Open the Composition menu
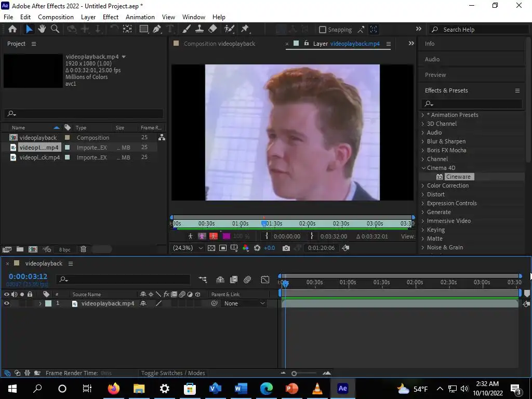Viewport: 532px width, 399px height. click(56, 17)
